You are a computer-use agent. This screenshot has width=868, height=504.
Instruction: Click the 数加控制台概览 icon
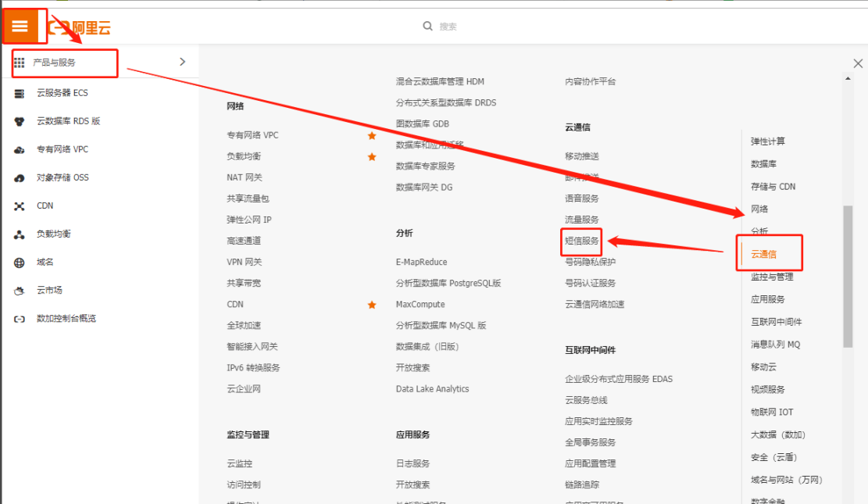[x=20, y=319]
